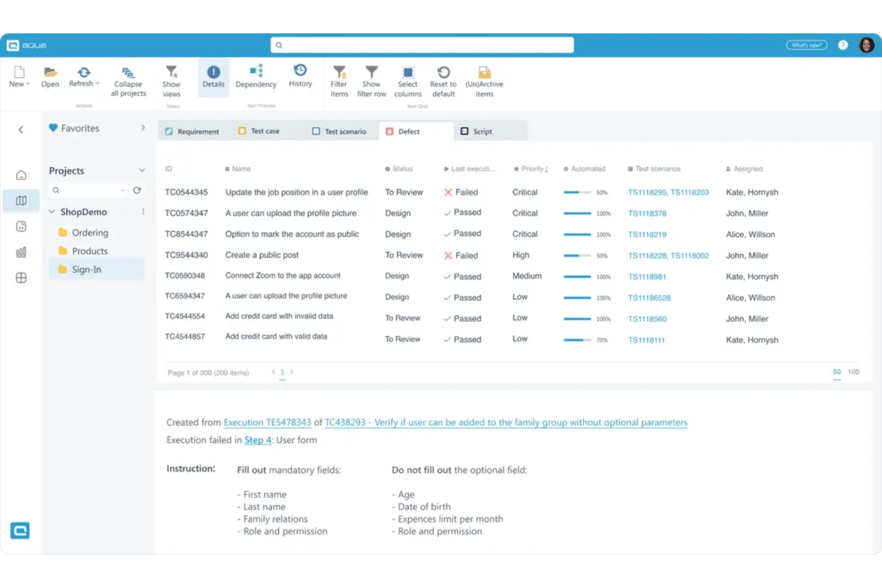The width and height of the screenshot is (882, 588).
Task: Click the automated progress bar for TC9544340
Action: 577,256
